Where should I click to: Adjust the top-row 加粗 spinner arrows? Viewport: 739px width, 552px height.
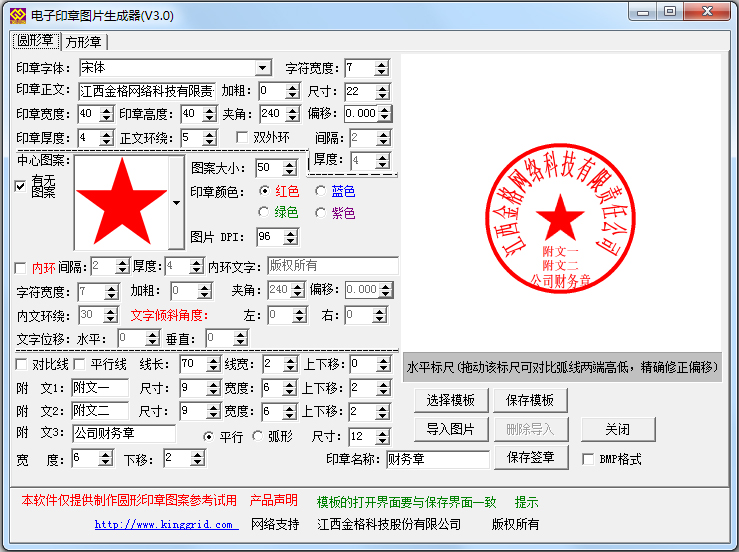(x=293, y=91)
